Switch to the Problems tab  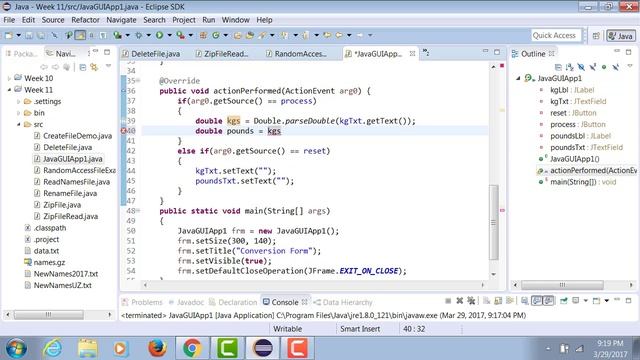[x=142, y=302]
